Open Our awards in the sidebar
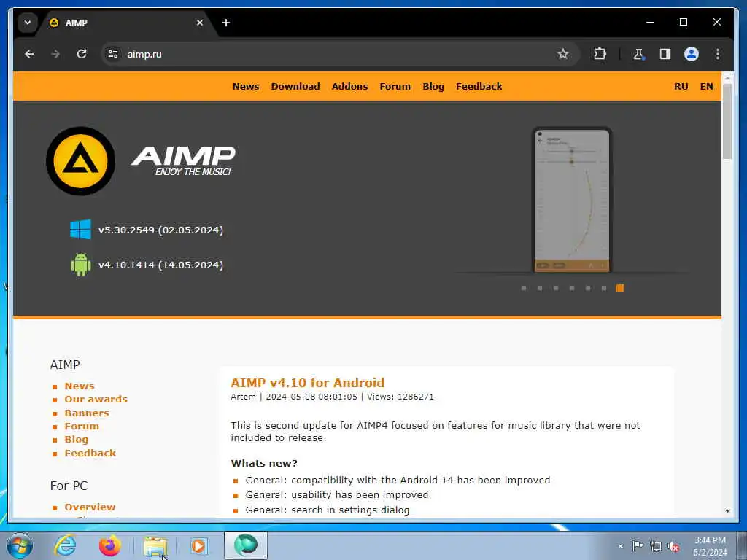747x560 pixels. (96, 400)
